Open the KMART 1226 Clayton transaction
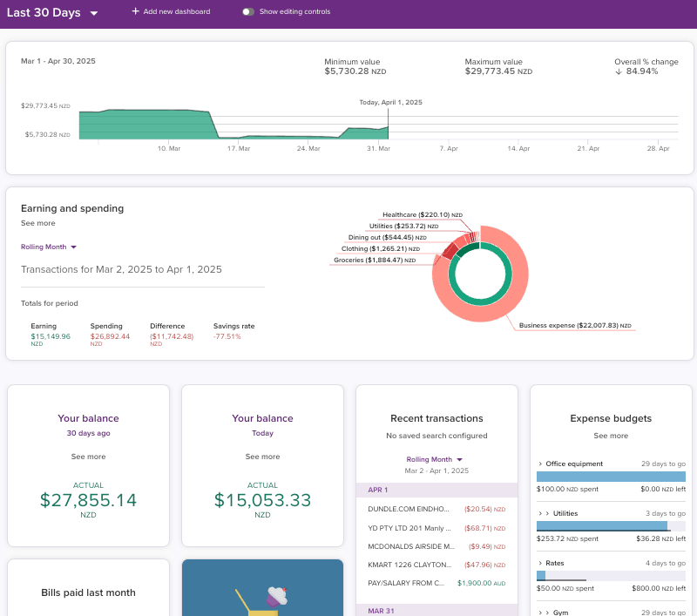This screenshot has width=697, height=616. [x=410, y=564]
